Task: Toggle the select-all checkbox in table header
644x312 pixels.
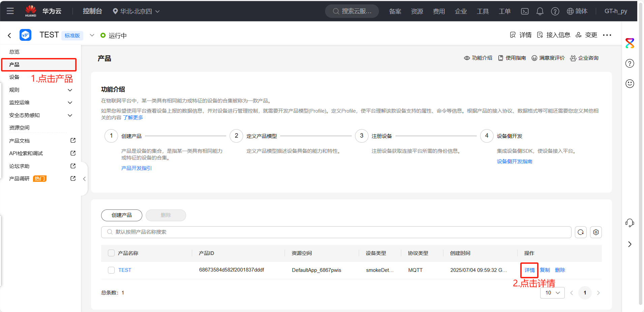Action: 111,253
